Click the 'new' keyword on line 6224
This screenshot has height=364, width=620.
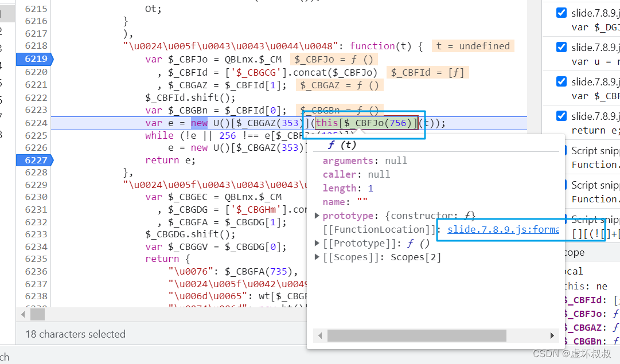199,123
